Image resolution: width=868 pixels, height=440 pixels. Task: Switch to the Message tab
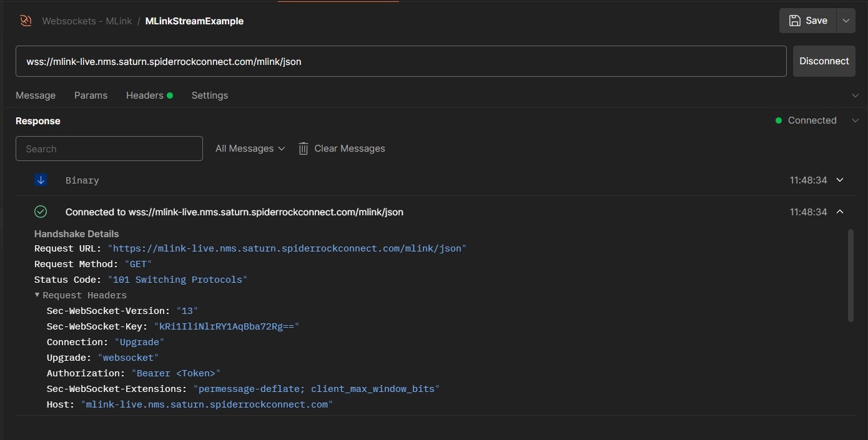point(35,95)
